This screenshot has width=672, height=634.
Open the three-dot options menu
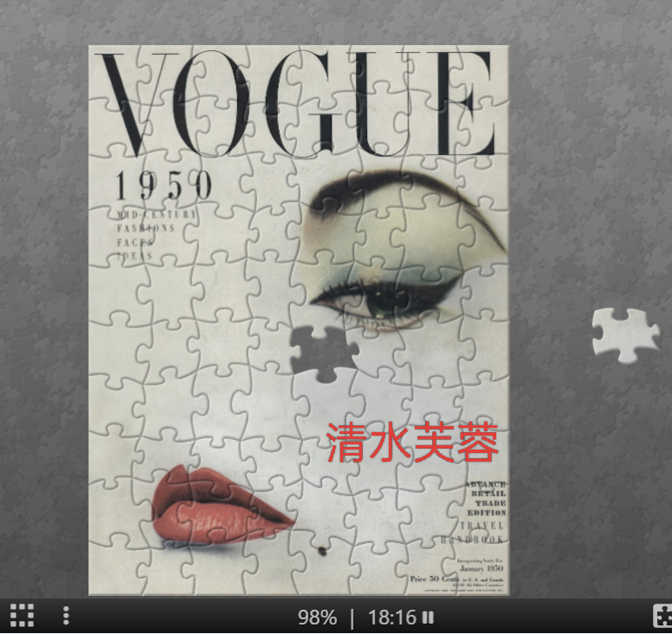[x=66, y=616]
